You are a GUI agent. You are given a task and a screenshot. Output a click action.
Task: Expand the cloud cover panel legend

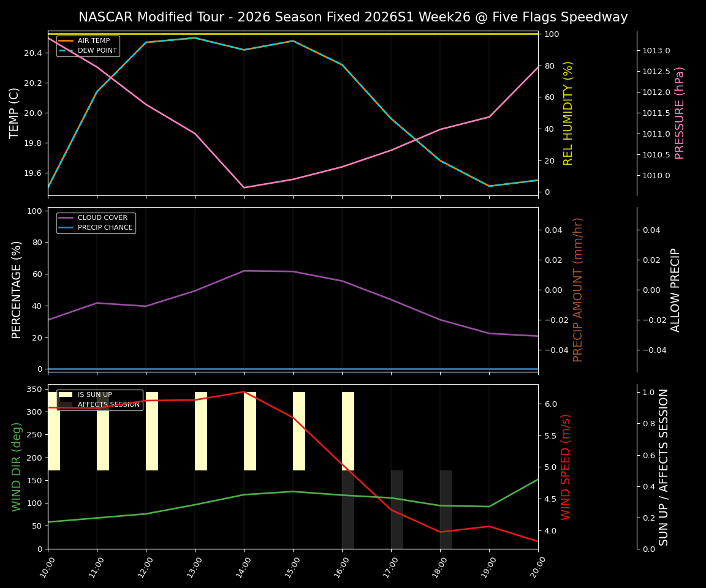click(x=95, y=222)
